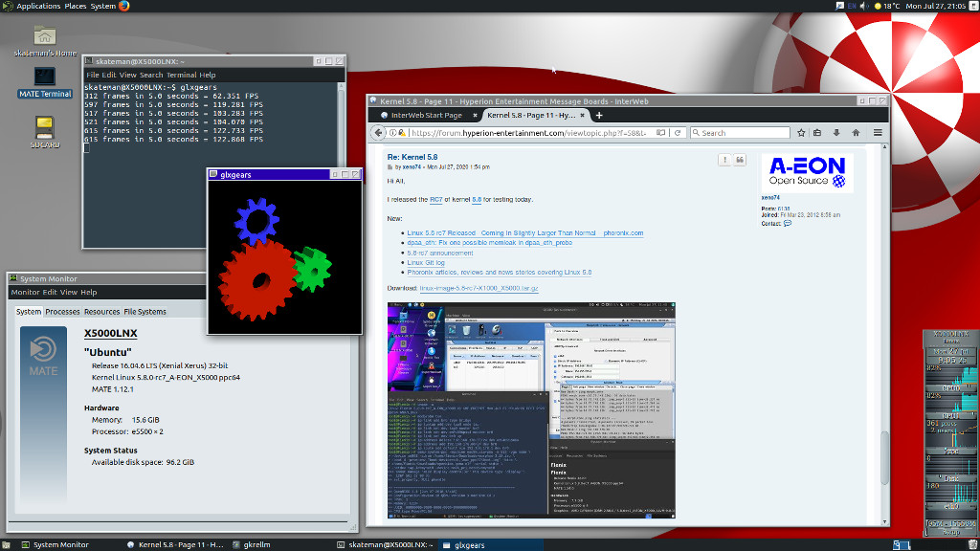980x551 pixels.
Task: Click the workspace switcher in bottom panel
Action: 902,544
